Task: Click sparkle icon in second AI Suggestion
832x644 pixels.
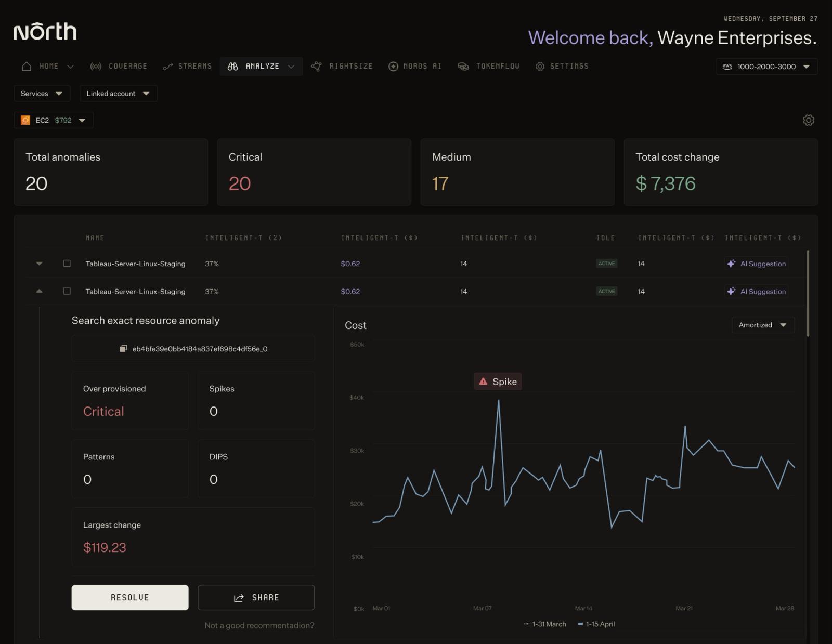Action: point(731,291)
